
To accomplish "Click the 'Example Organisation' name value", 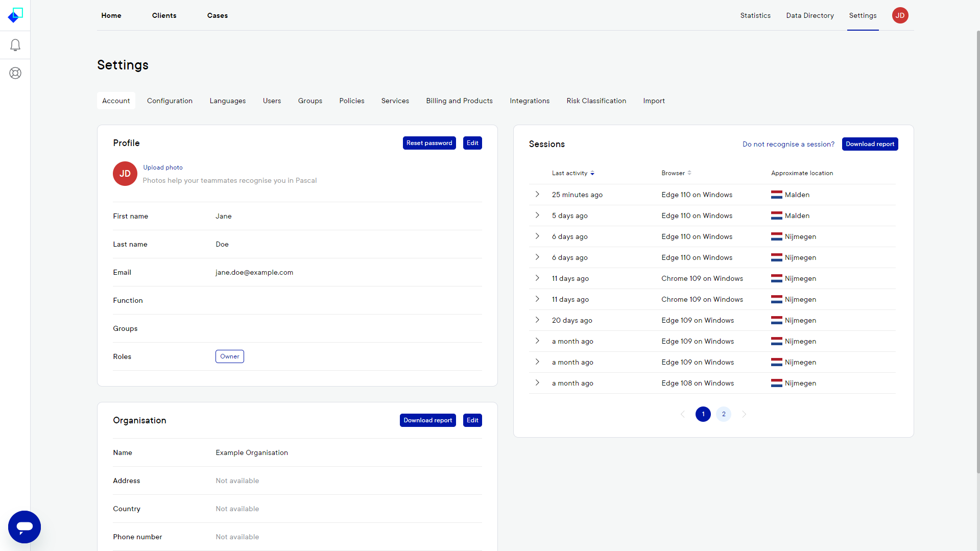I will pos(252,452).
